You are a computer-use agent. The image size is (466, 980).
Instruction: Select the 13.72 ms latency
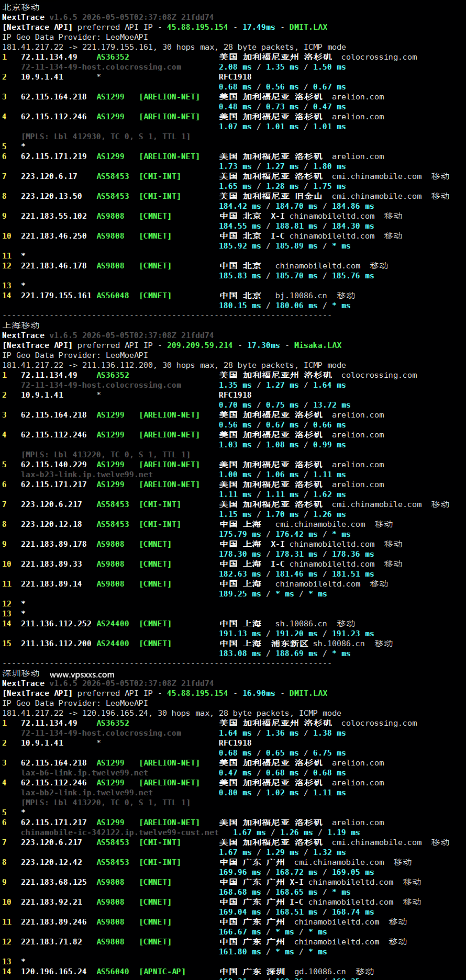[332, 405]
